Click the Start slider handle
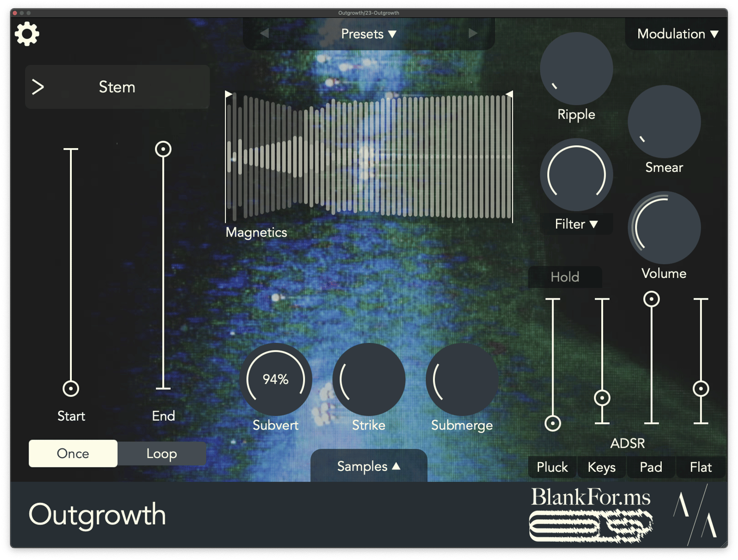Viewport: 738px width, 560px height. point(71,389)
